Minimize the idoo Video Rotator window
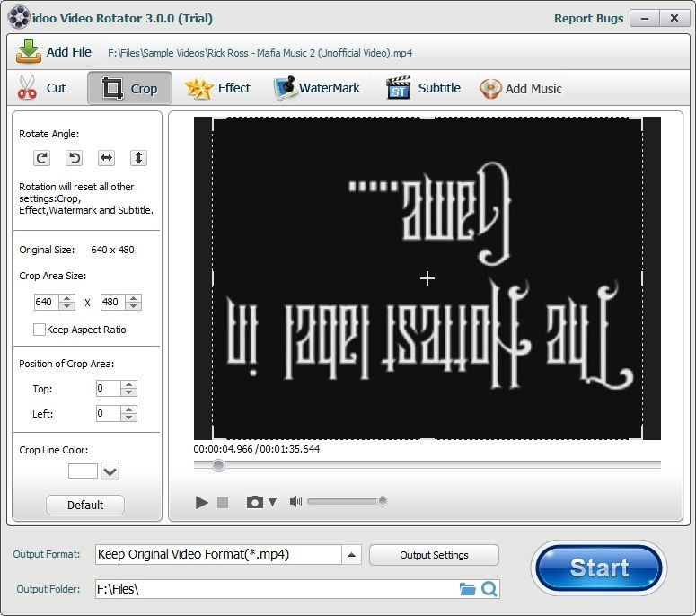The height and width of the screenshot is (616, 696). 645,19
